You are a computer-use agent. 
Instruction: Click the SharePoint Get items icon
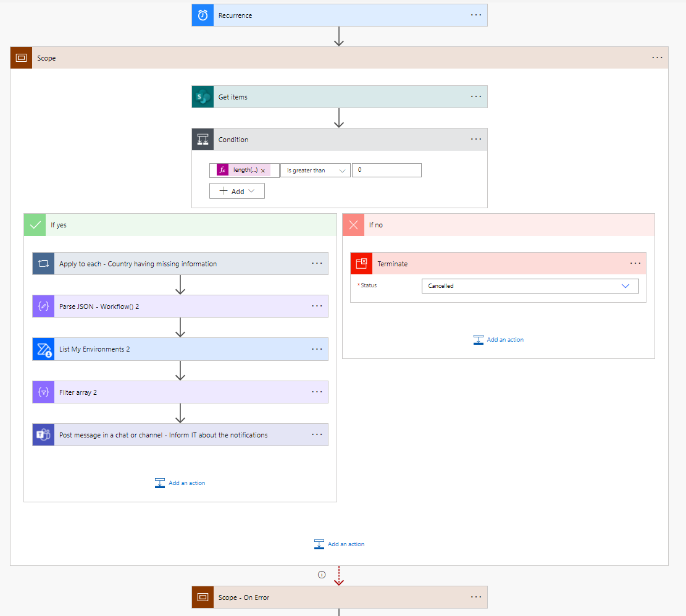[x=203, y=97]
